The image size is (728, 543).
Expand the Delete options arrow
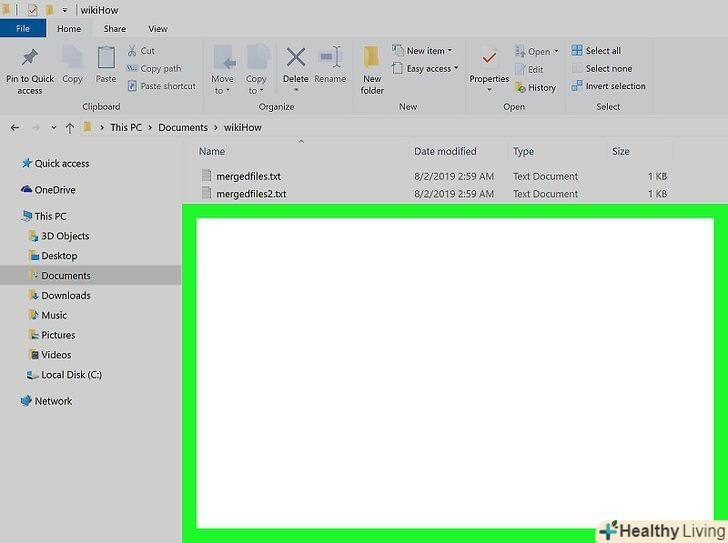click(x=296, y=90)
